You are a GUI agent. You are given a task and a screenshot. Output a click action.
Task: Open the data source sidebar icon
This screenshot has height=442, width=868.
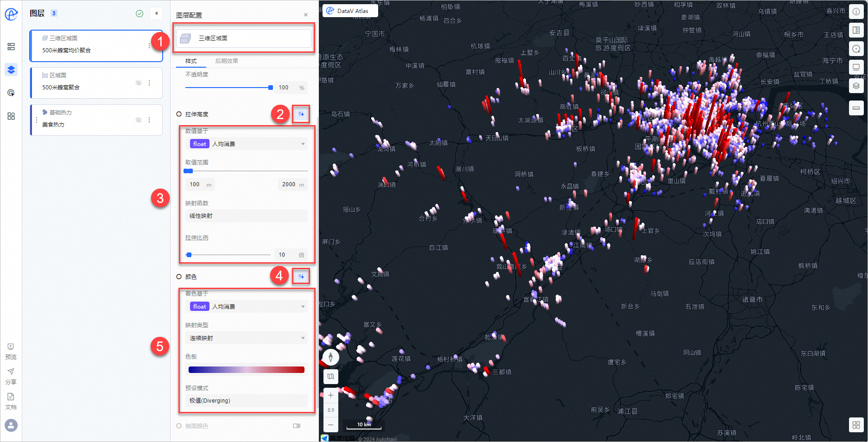(11, 47)
